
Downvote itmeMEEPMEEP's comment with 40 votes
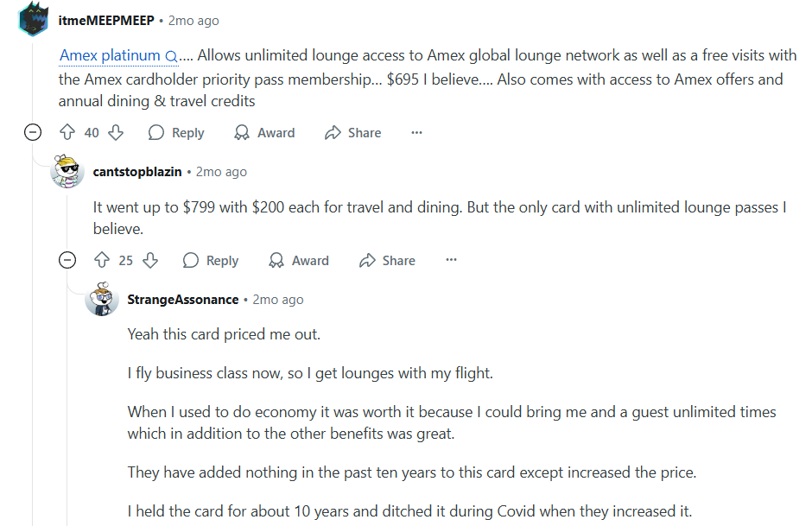[116, 132]
